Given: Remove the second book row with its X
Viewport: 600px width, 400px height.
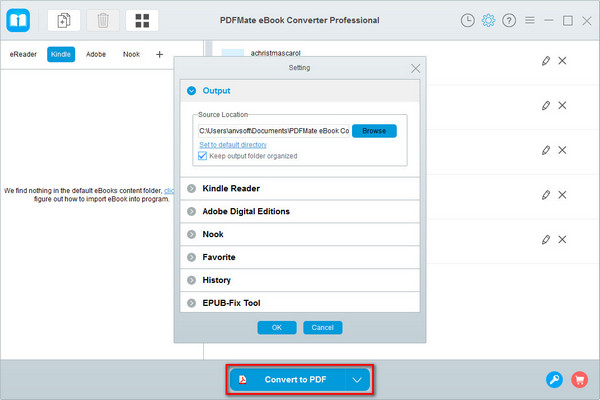Looking at the screenshot, I should tap(562, 105).
